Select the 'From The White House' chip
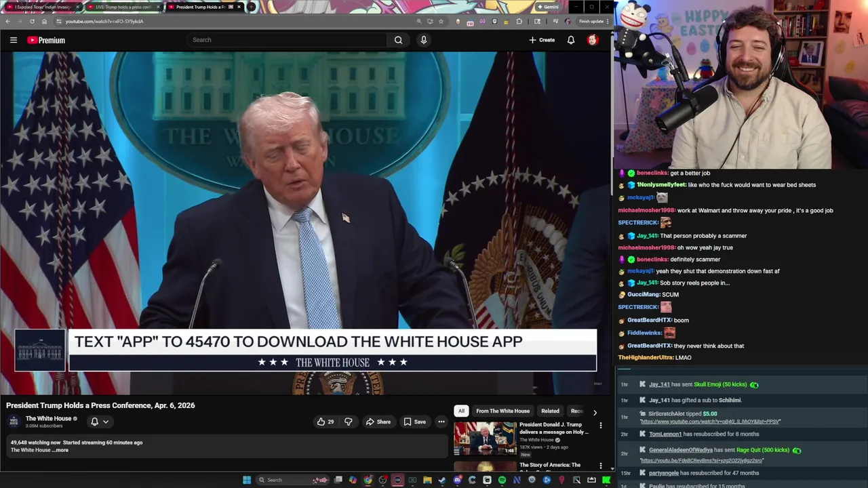 coord(502,411)
